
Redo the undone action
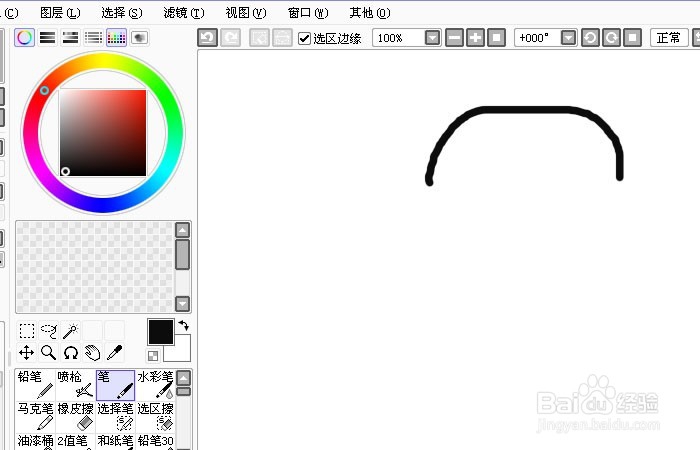(231, 38)
